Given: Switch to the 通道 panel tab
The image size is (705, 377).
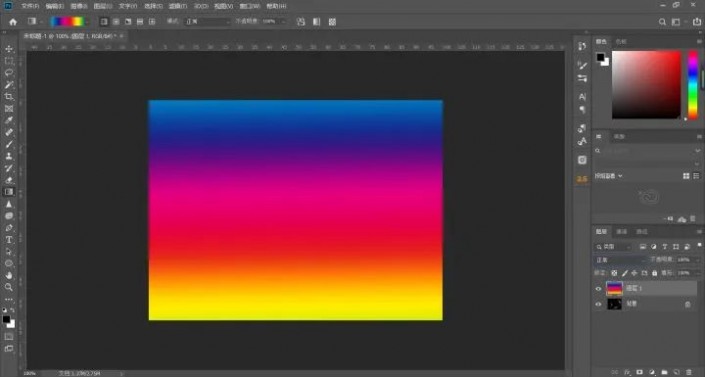Looking at the screenshot, I should pyautogui.click(x=622, y=232).
